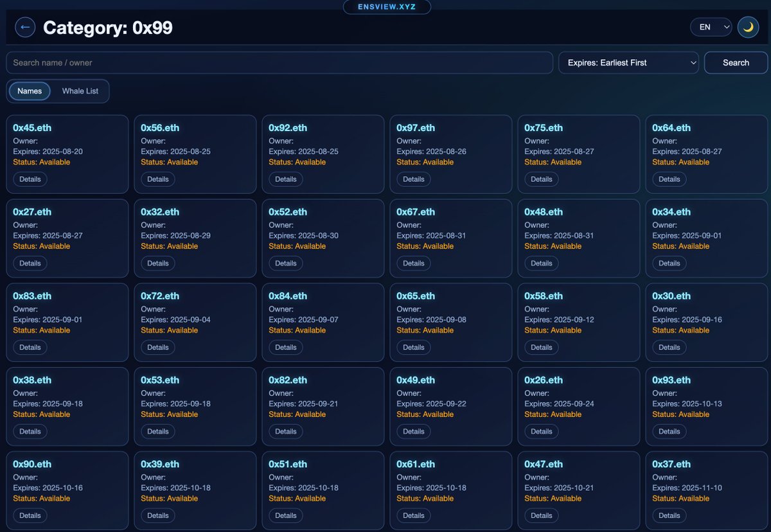Click the ENSVIEW.XYZ badge
This screenshot has width=771, height=532.
(387, 7)
